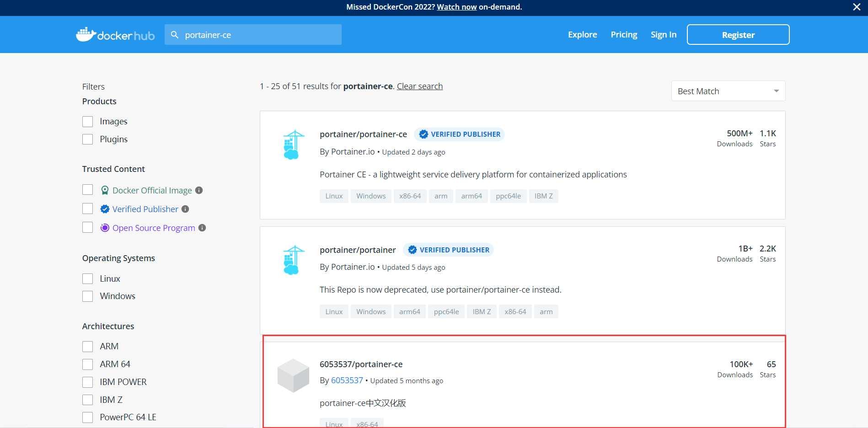Click the Clear search link
This screenshot has width=868, height=428.
[x=419, y=86]
